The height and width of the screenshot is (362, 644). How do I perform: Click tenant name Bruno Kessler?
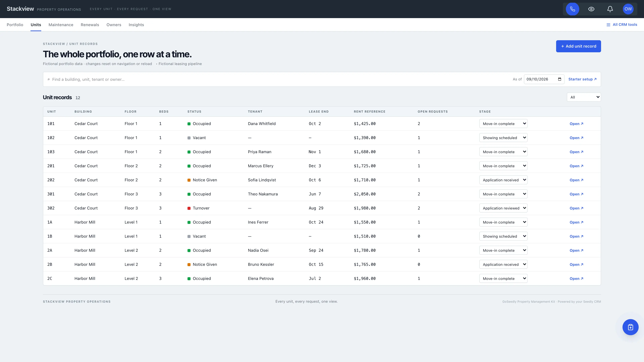point(261,264)
